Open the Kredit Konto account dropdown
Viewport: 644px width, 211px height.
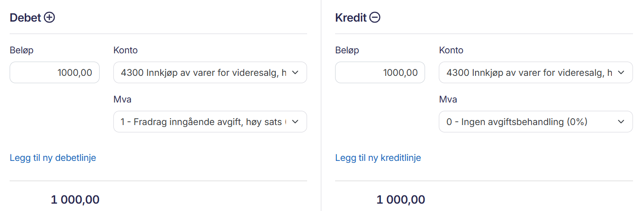pos(535,73)
